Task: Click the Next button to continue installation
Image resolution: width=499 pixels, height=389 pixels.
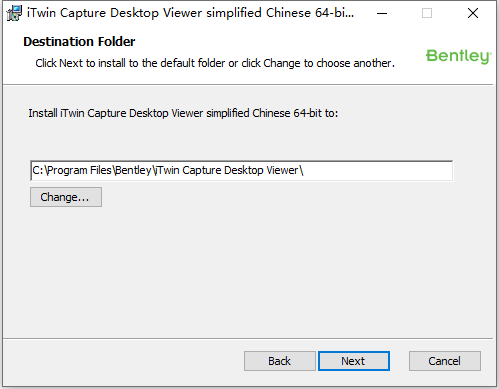Action: coord(354,361)
